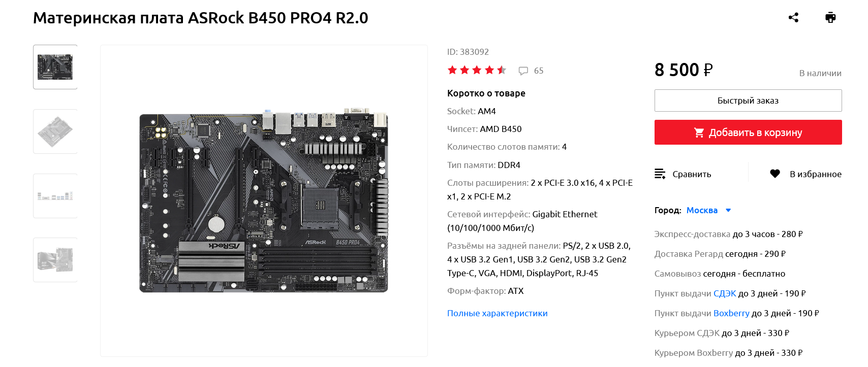Click the print page icon
Image resolution: width=868 pixels, height=367 pixels.
[x=830, y=18]
